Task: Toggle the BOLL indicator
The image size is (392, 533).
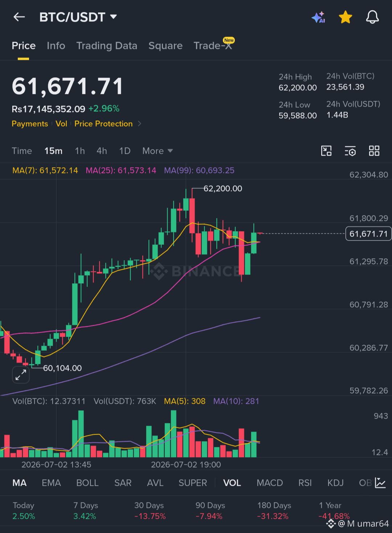Action: click(x=87, y=483)
